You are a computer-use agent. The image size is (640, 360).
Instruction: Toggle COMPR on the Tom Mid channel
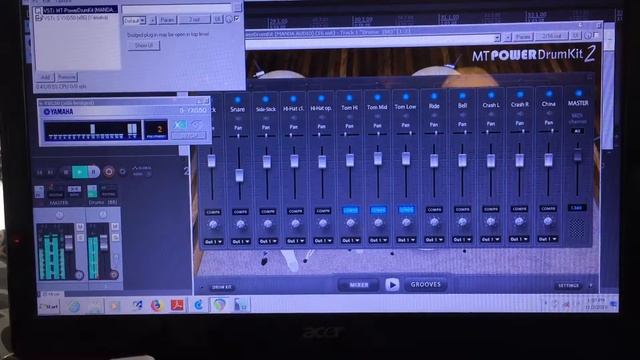point(378,210)
